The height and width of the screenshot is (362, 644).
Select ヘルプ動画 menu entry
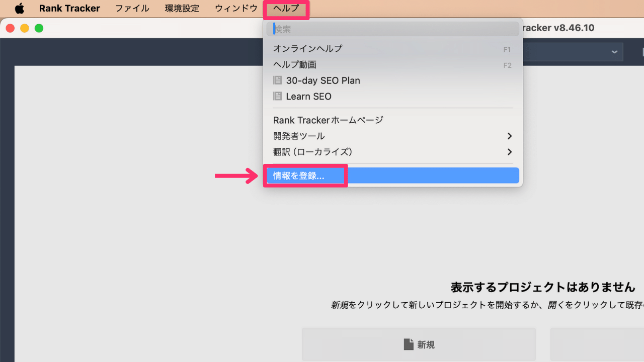click(x=392, y=65)
